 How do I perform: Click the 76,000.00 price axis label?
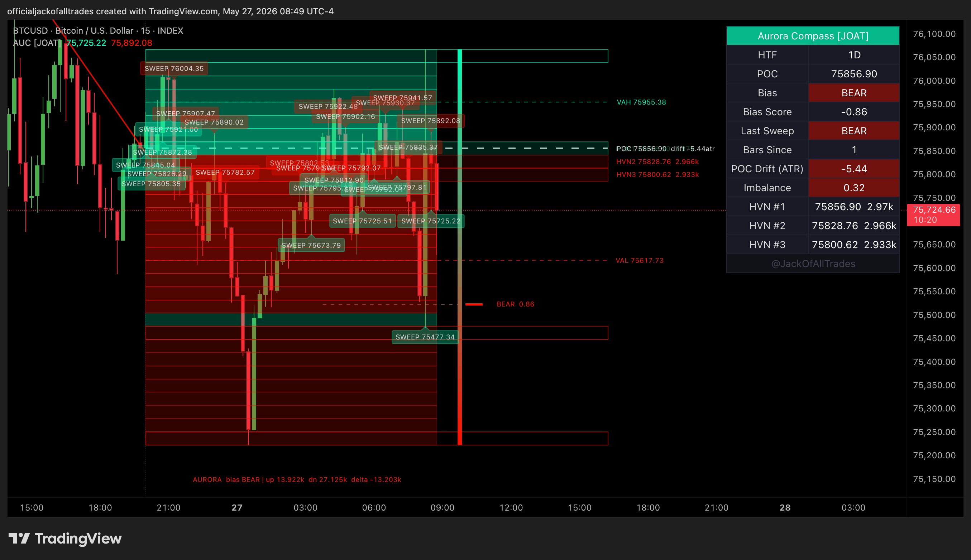point(934,81)
